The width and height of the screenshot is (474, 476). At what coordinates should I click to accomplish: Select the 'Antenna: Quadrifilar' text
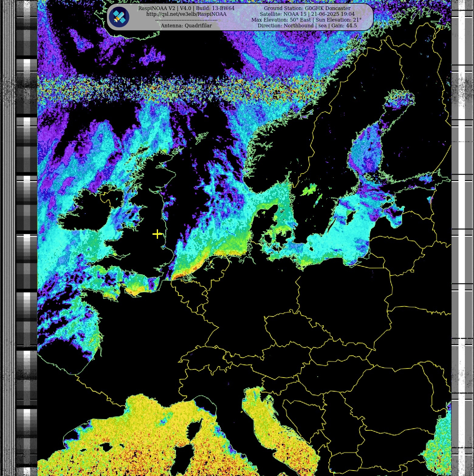click(x=186, y=26)
